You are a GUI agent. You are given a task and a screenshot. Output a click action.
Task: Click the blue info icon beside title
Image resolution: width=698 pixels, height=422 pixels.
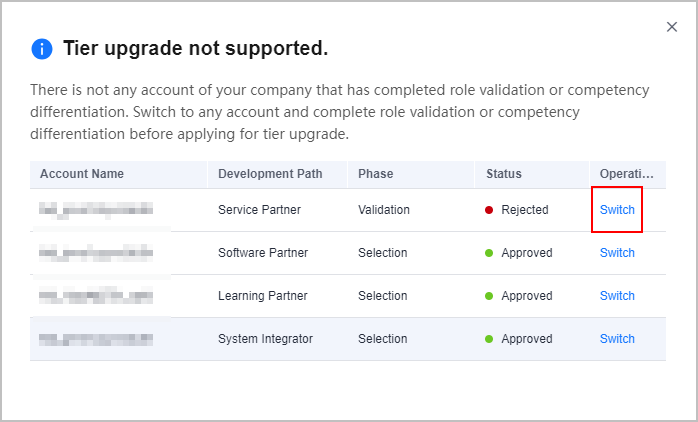[42, 49]
